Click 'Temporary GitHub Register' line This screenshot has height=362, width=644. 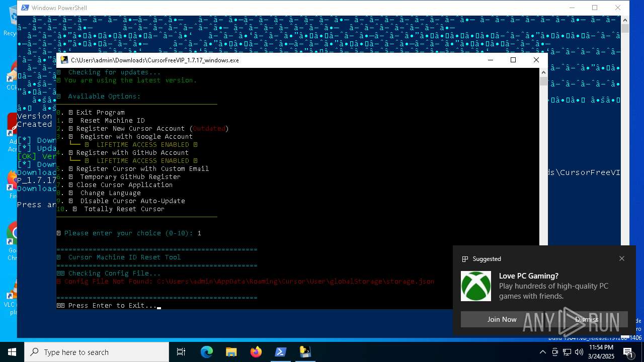tap(119, 176)
